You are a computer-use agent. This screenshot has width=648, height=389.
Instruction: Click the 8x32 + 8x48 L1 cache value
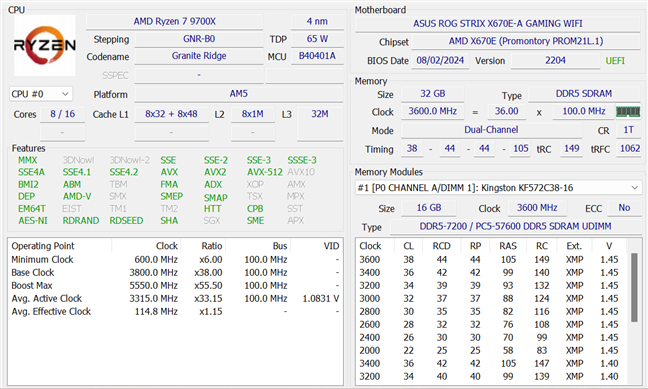171,114
